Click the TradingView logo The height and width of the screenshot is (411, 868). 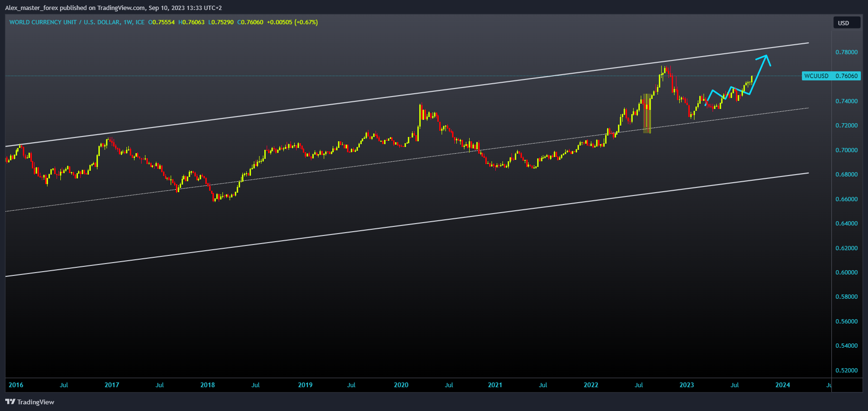29,402
